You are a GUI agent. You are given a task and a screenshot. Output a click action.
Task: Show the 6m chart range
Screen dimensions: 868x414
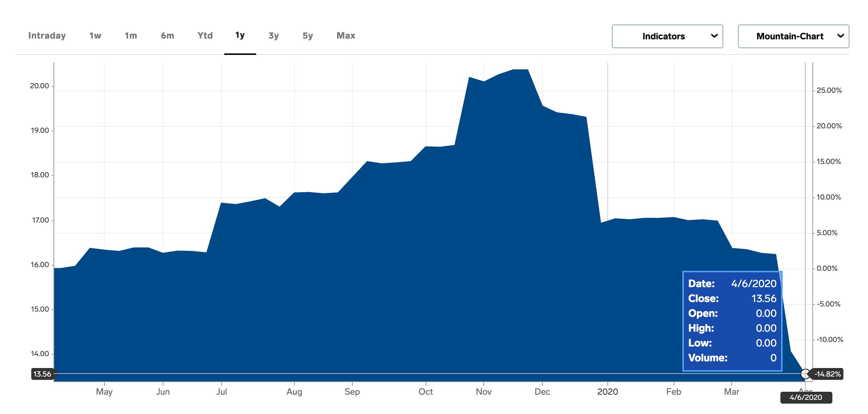pyautogui.click(x=167, y=36)
